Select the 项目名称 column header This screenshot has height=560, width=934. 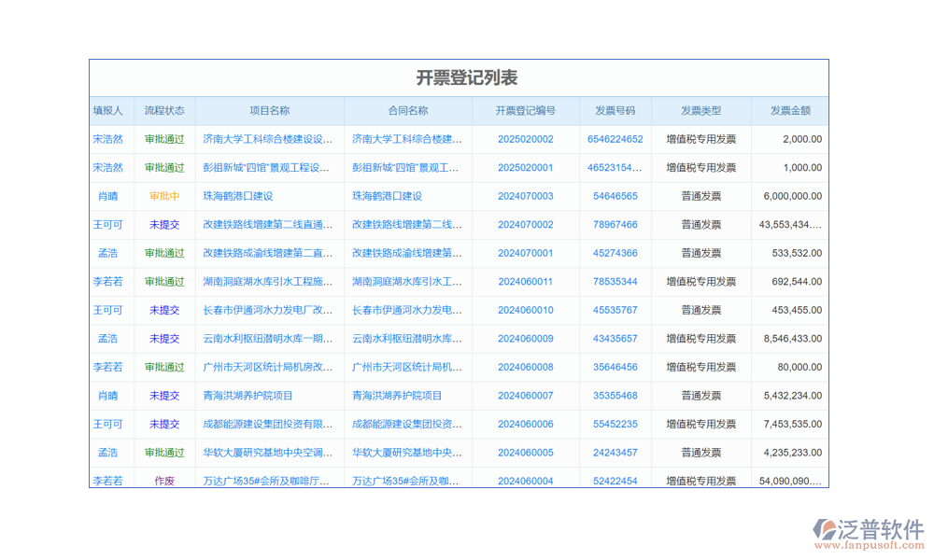(269, 110)
